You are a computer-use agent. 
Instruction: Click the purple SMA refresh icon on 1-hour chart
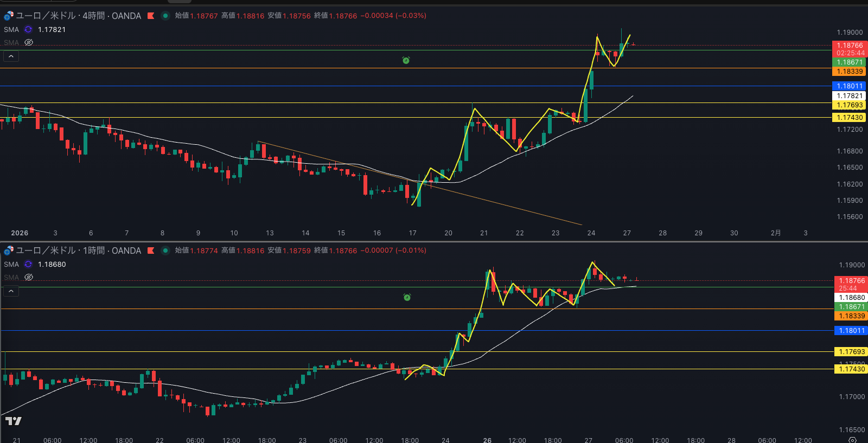28,264
